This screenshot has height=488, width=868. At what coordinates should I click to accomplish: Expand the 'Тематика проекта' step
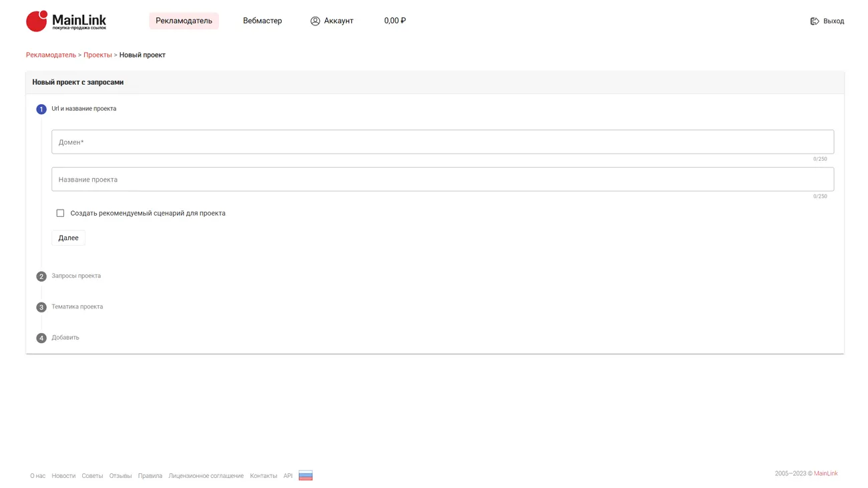point(77,307)
